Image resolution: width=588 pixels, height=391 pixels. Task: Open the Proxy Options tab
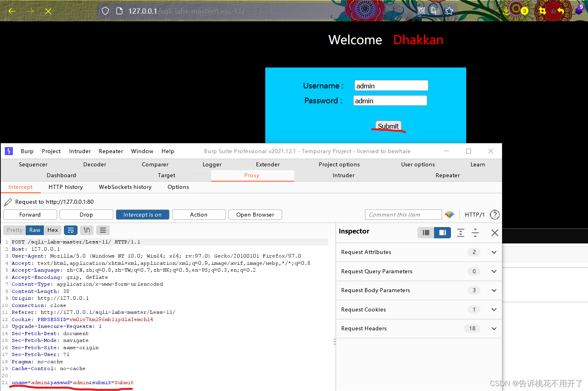pos(178,187)
